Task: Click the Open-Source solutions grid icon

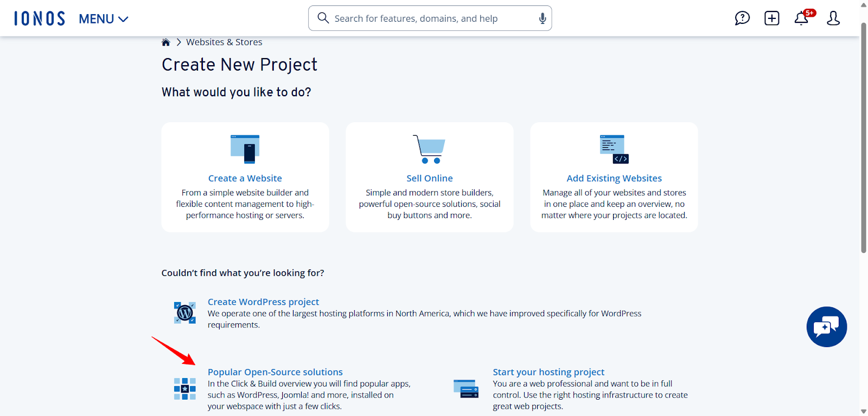Action: (185, 389)
